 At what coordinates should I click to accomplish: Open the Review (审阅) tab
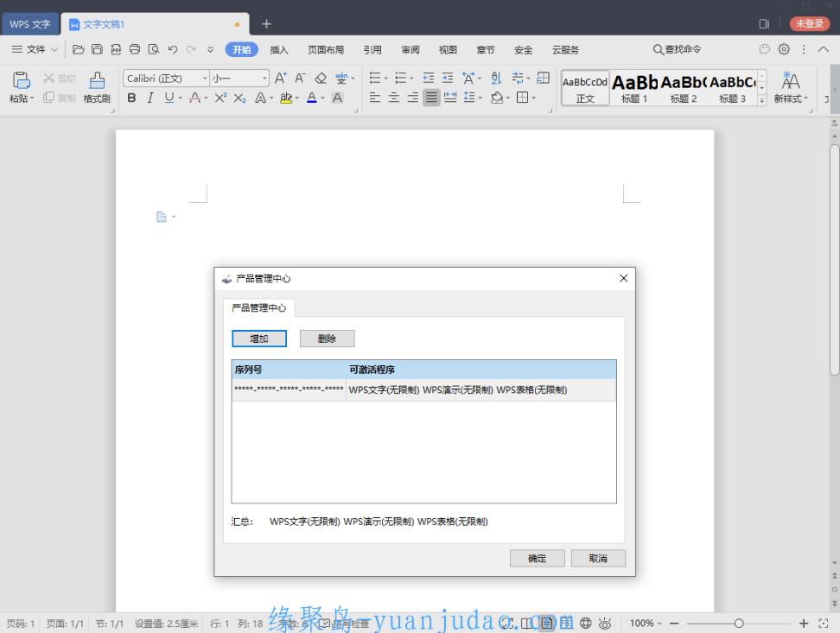pyautogui.click(x=410, y=50)
